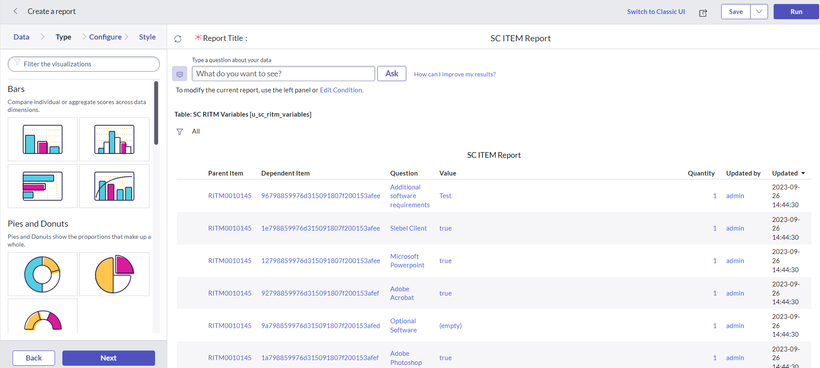Click quantity 1 in the Optional Software row
This screenshot has width=820, height=368.
(x=715, y=326)
